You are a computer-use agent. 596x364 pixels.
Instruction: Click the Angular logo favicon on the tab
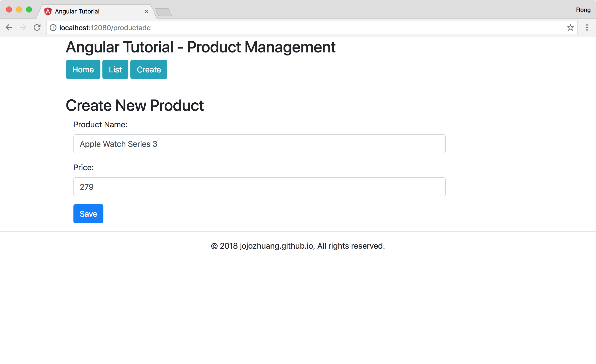pyautogui.click(x=48, y=11)
